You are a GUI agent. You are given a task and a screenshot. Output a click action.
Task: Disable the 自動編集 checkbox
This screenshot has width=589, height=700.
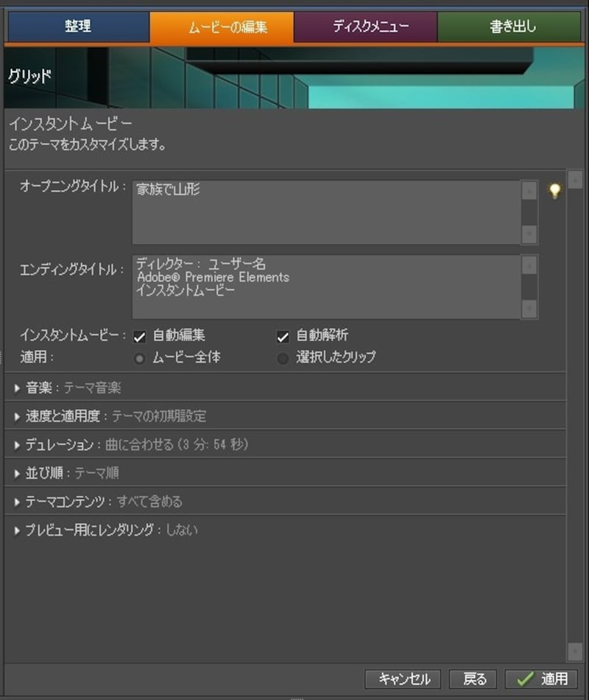(140, 336)
